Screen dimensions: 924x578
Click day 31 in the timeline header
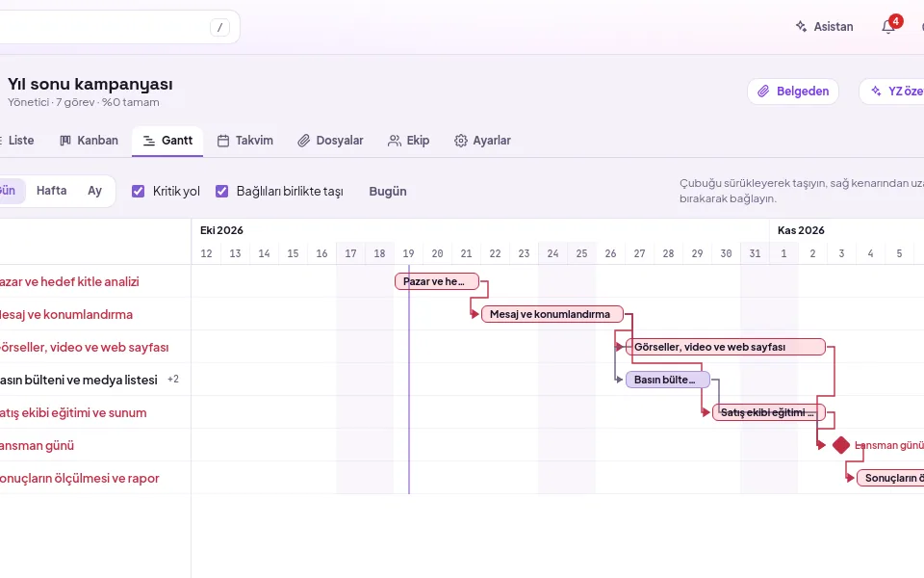[755, 253]
